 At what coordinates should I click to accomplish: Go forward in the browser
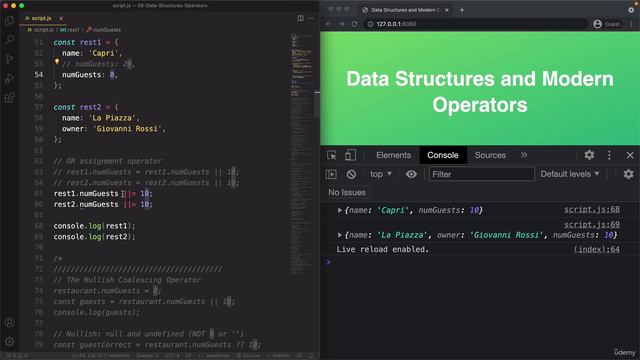[x=342, y=24]
